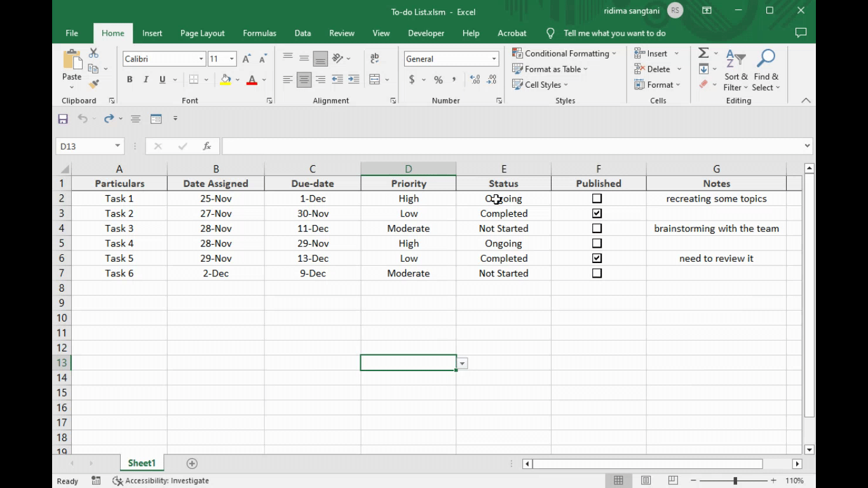Screen dimensions: 868x488
Task: Open the Page Layout tab
Action: (202, 33)
